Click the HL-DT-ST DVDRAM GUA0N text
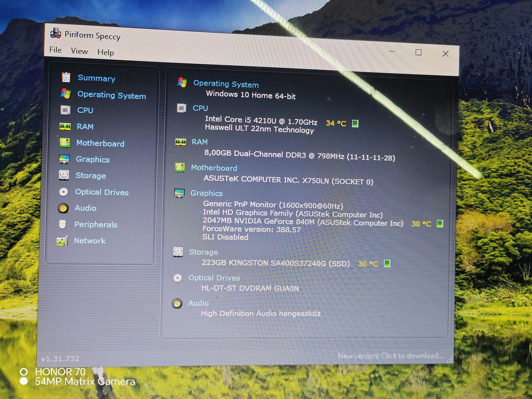This screenshot has width=532, height=399. [250, 288]
